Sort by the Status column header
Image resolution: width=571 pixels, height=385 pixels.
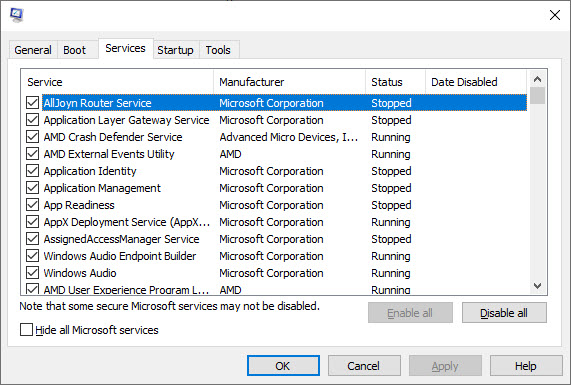tap(395, 82)
